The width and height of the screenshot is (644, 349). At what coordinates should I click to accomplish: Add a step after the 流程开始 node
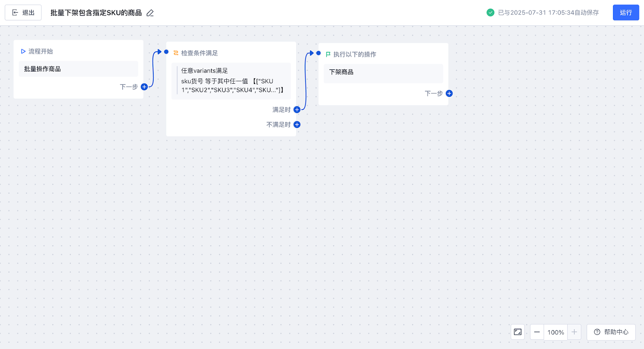144,87
